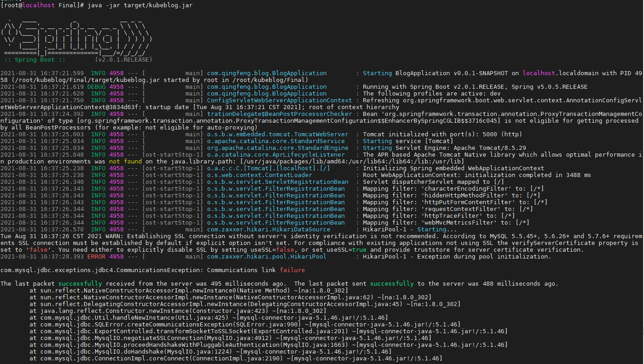Click logger 'com.zaxxer.hikari.pool.HikariPool'
This screenshot has height=364, width=644.
point(266,256)
